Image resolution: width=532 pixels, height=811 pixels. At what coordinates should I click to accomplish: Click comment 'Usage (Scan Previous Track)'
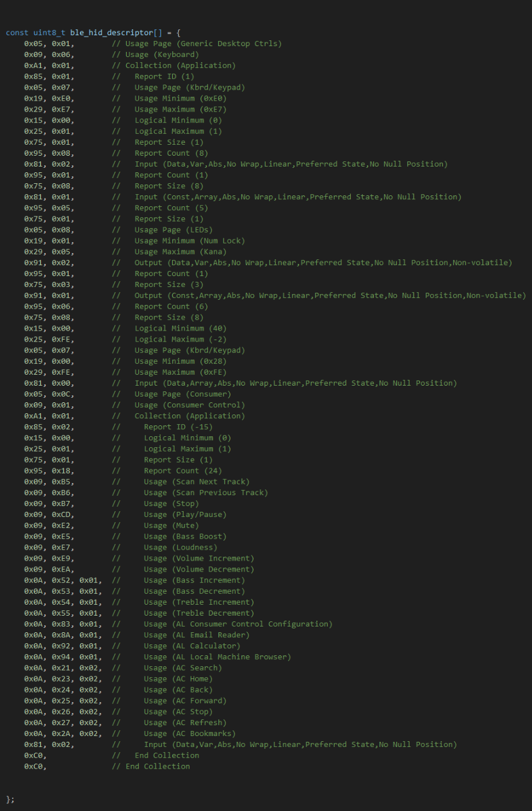206,492
